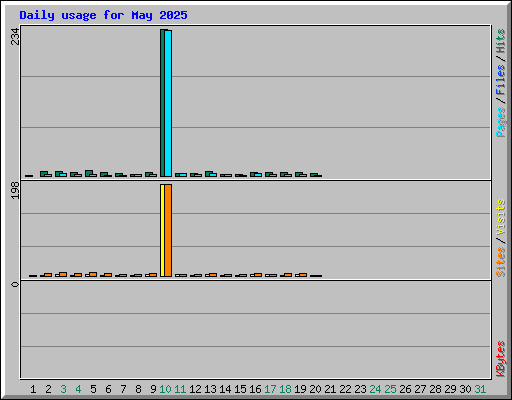
Task: Click the orange 'Sites' legend label
Action: (x=501, y=262)
